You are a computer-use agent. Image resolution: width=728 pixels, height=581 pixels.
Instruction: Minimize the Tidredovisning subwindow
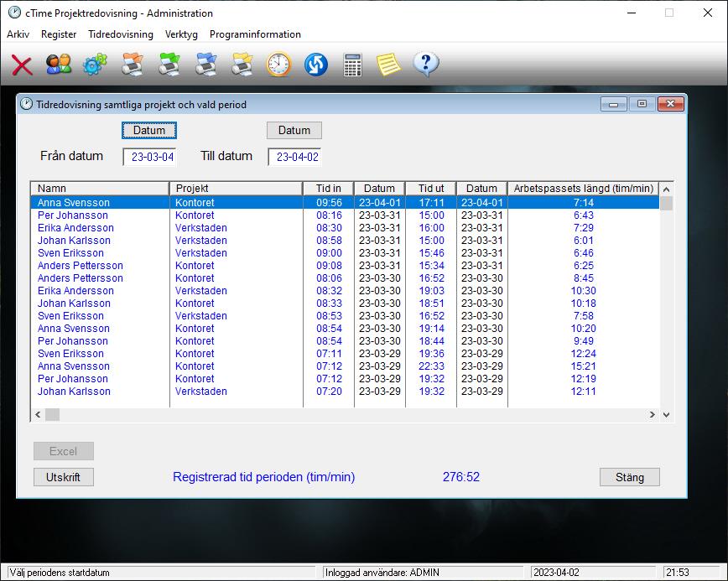click(614, 104)
